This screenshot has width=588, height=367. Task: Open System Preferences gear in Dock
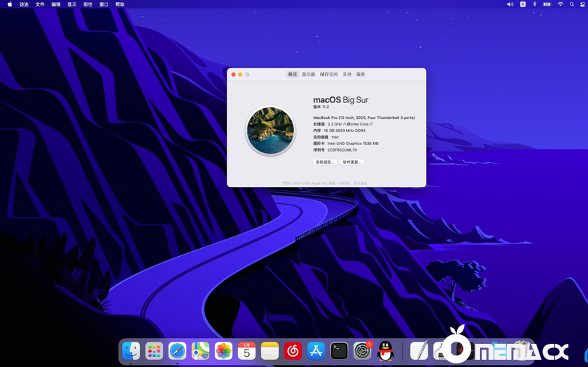coord(362,351)
